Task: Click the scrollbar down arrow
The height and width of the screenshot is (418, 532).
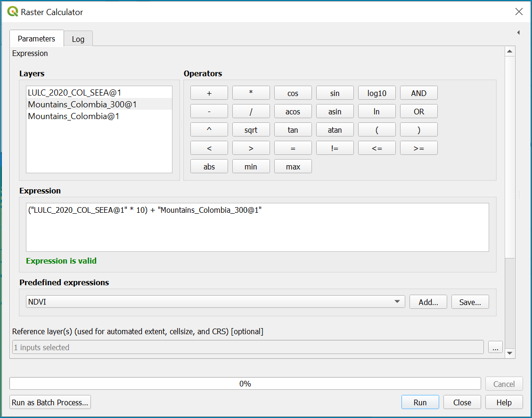Action: tap(509, 353)
